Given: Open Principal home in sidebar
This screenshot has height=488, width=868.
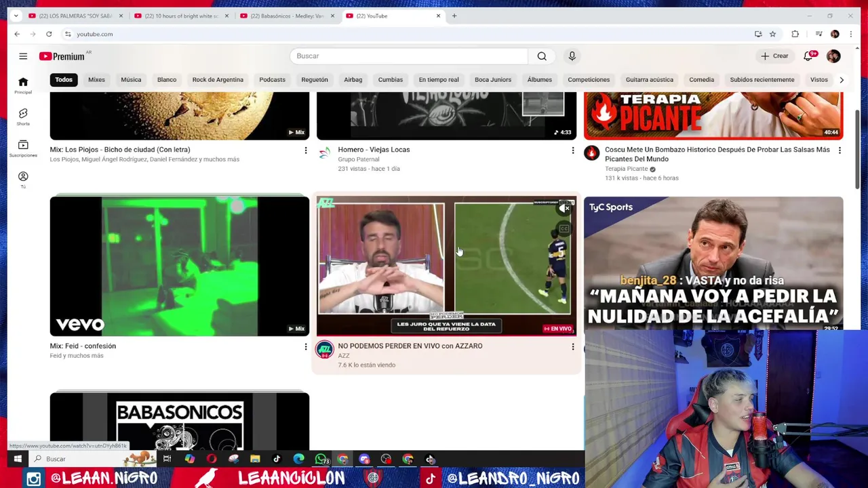Looking at the screenshot, I should click(23, 85).
